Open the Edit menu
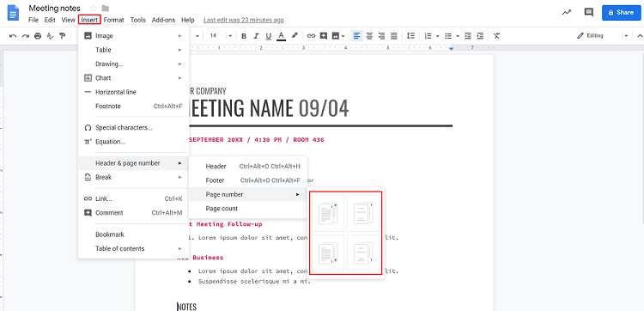The width and height of the screenshot is (644, 311). pyautogui.click(x=50, y=20)
